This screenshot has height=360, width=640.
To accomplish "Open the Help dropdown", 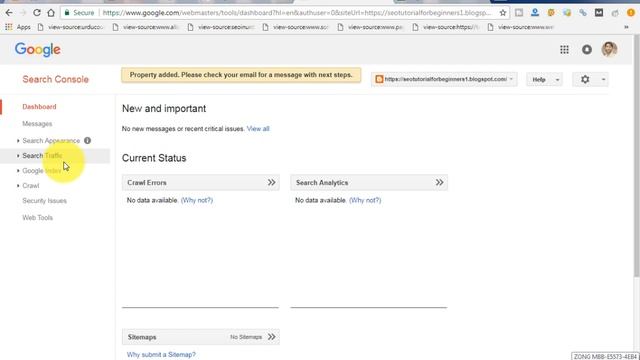I will pos(544,79).
